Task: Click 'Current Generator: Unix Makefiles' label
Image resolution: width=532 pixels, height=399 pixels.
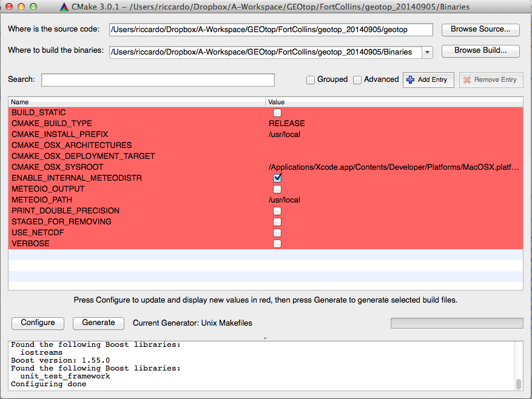Action: (192, 323)
